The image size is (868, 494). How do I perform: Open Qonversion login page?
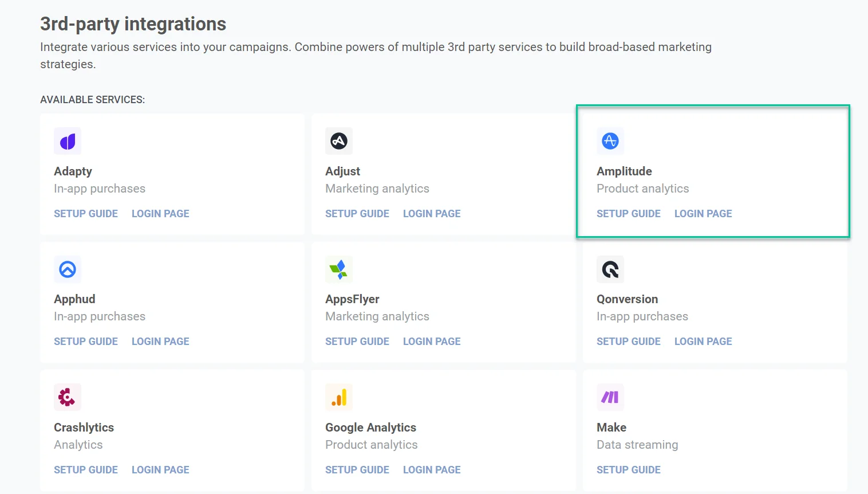click(703, 342)
